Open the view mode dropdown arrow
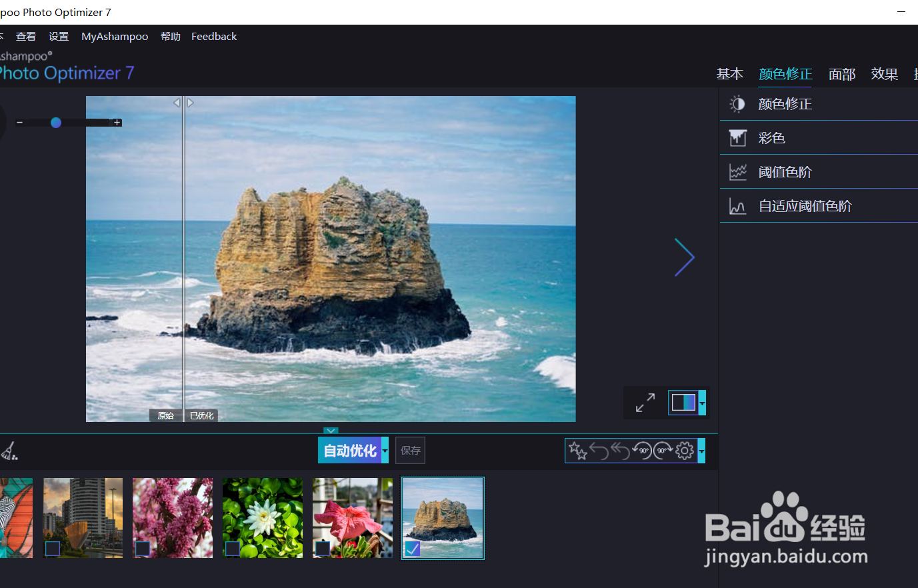 pyautogui.click(x=702, y=403)
